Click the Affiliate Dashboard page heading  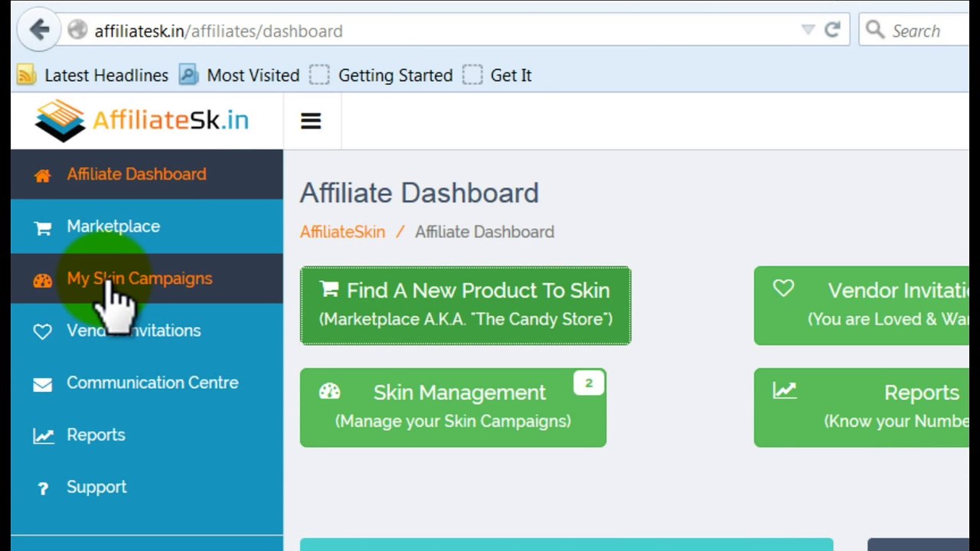coord(420,193)
